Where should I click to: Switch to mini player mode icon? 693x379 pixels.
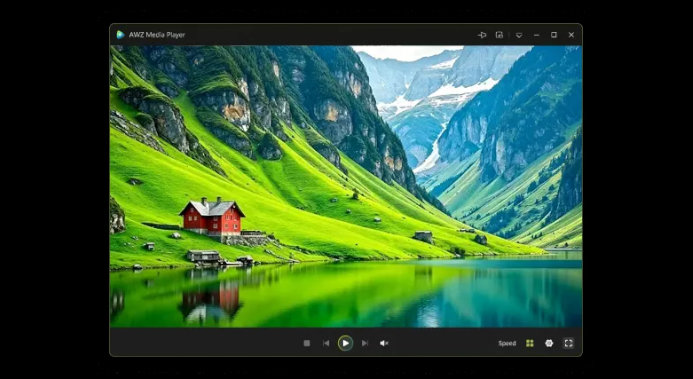pos(499,35)
